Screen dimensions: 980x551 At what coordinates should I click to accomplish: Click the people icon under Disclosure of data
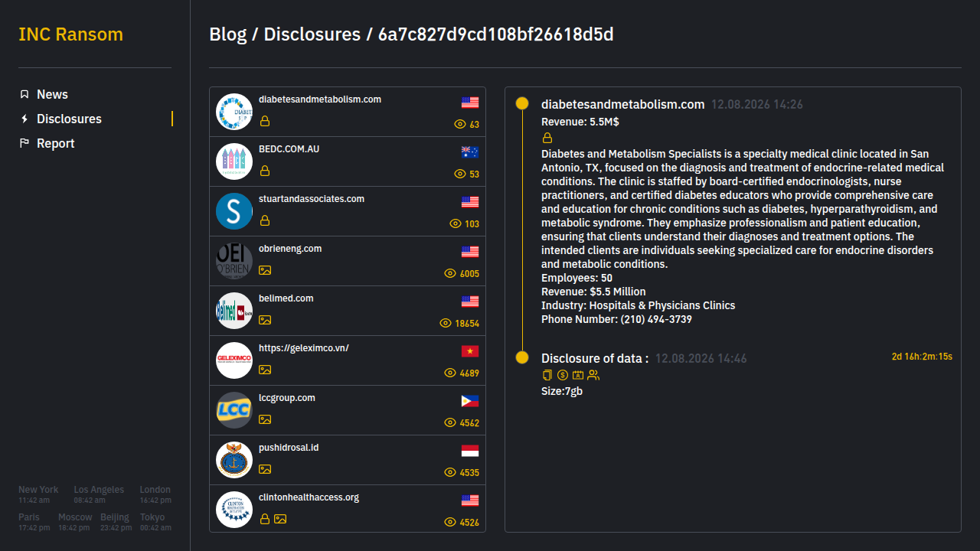593,375
